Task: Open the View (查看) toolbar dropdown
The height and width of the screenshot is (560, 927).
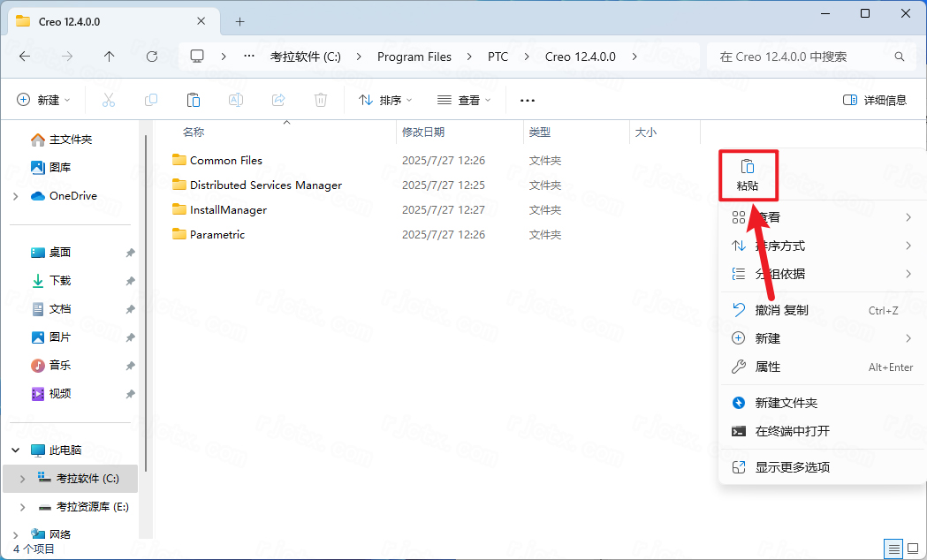Action: (464, 100)
